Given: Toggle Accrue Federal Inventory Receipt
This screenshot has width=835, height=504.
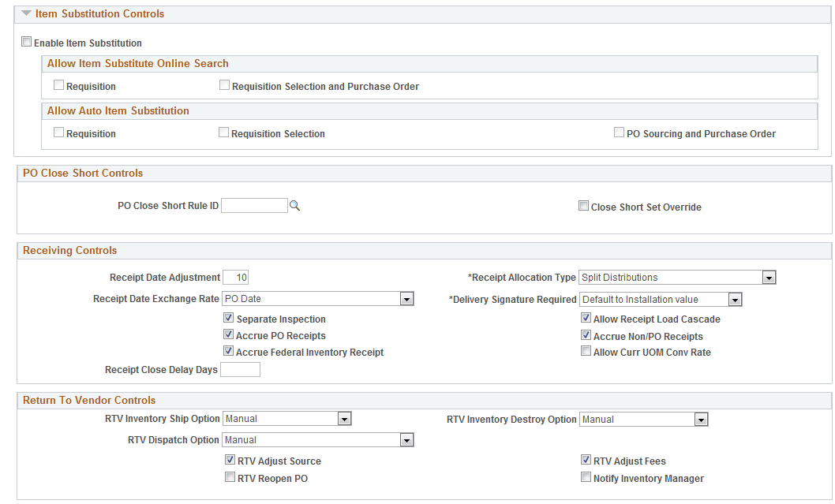Looking at the screenshot, I should 228,351.
